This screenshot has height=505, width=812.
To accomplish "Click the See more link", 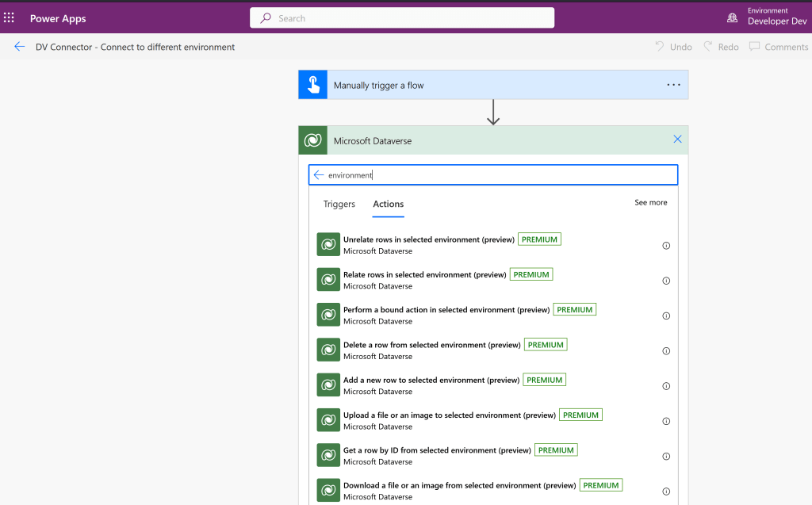I will click(x=650, y=203).
